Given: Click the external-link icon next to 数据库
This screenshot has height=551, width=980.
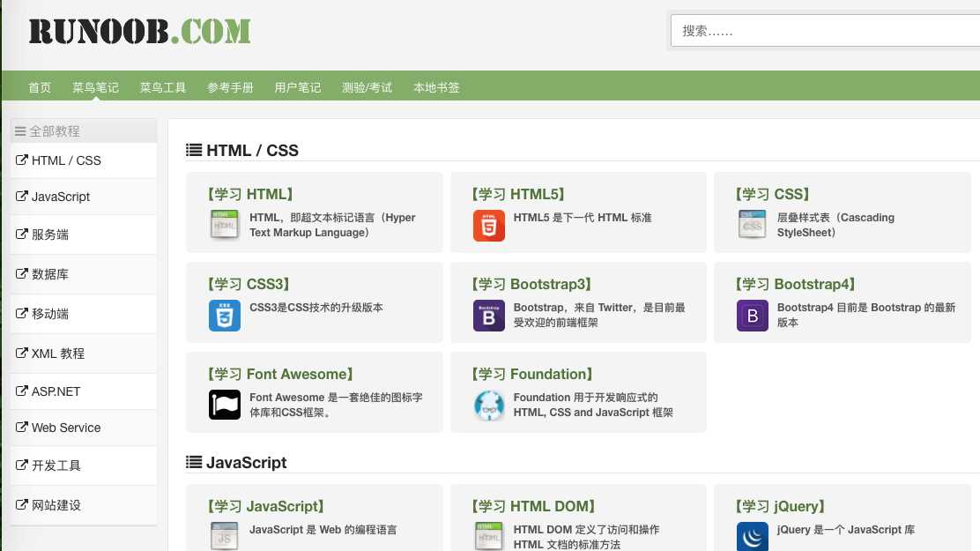Looking at the screenshot, I should point(22,273).
